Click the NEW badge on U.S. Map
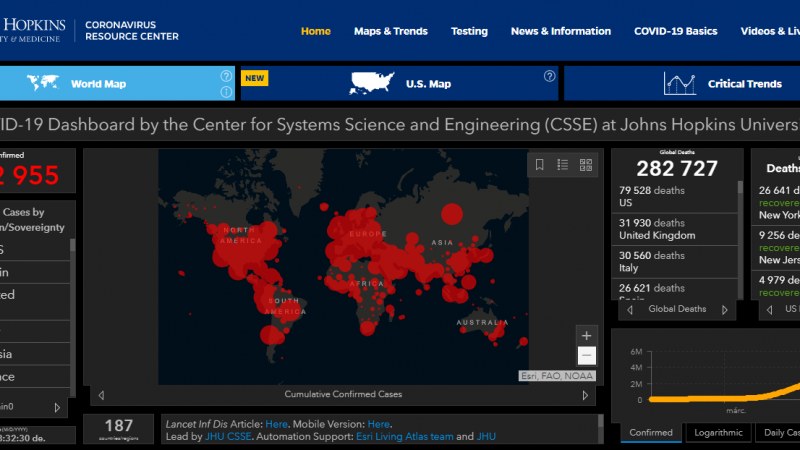Viewport: 800px width, 450px height. click(x=255, y=78)
